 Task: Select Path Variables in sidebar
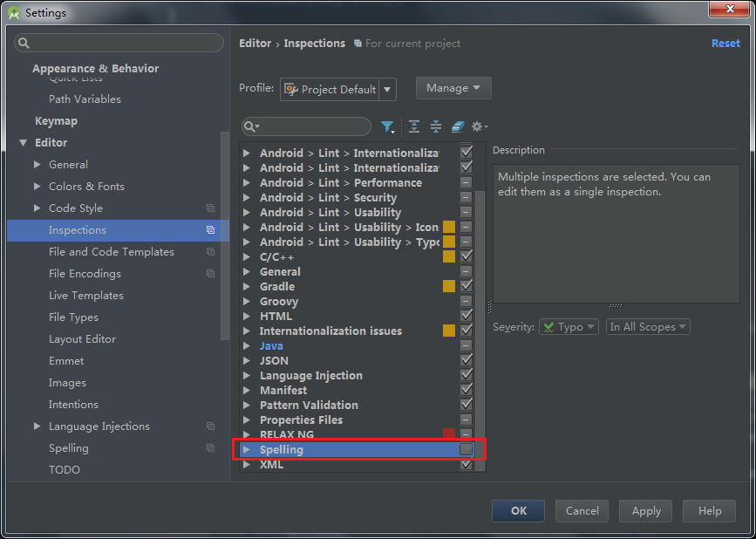[x=85, y=99]
